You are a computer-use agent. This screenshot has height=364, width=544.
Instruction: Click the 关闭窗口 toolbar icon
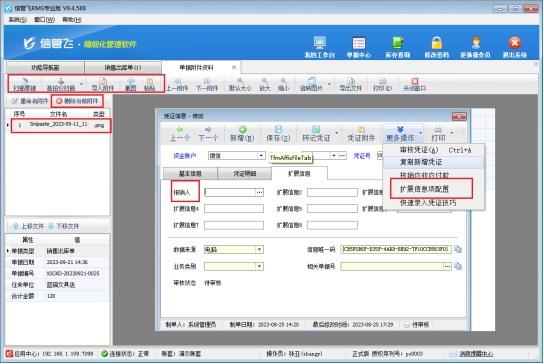pos(414,84)
